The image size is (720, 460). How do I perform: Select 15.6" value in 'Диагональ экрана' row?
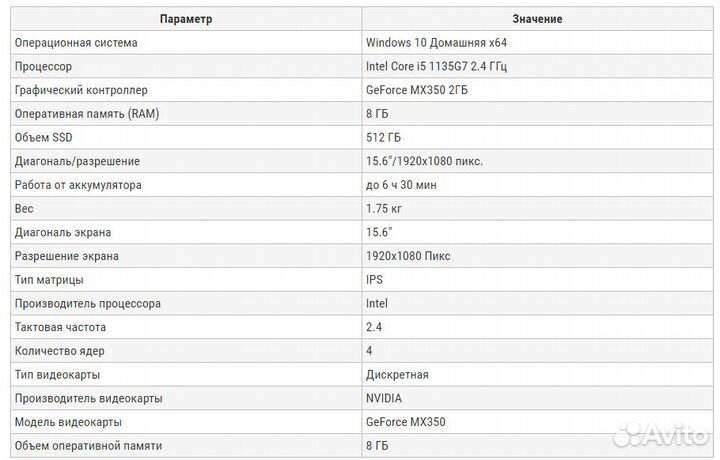coord(379,232)
